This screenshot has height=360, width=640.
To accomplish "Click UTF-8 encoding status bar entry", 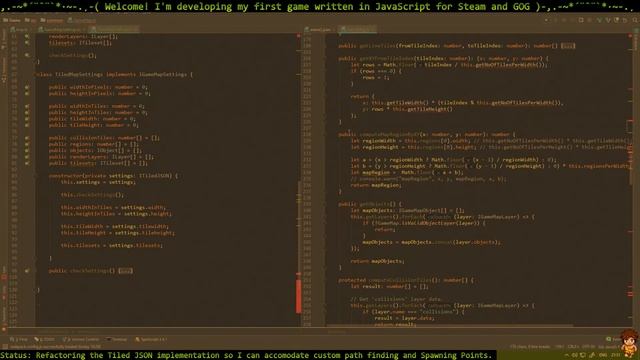I will pos(588,347).
